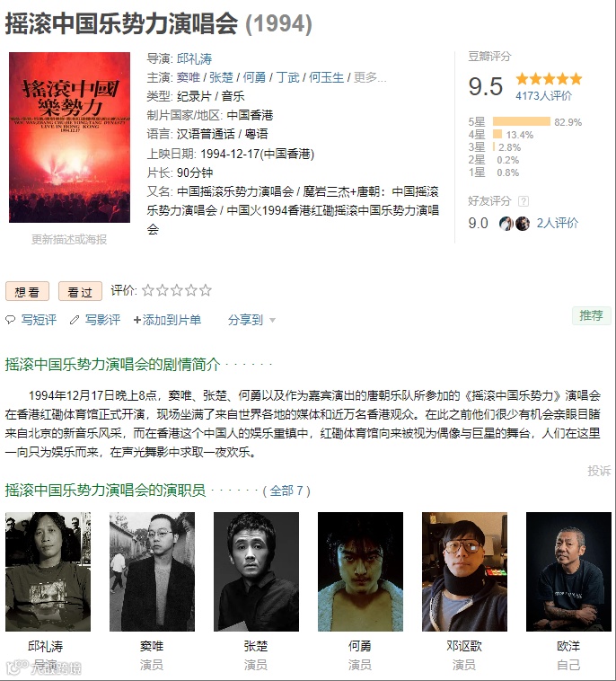
Task: Open the 分享到 dropdown arrow
Action: pyautogui.click(x=273, y=321)
